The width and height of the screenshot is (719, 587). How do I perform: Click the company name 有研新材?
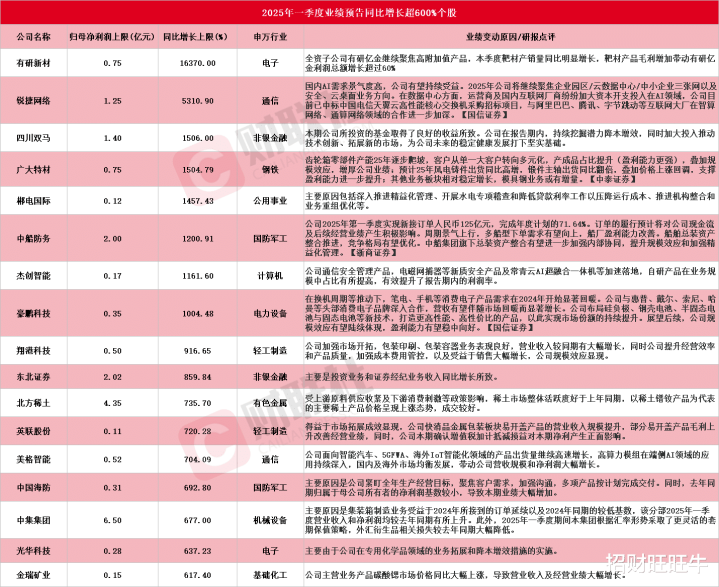coord(33,63)
